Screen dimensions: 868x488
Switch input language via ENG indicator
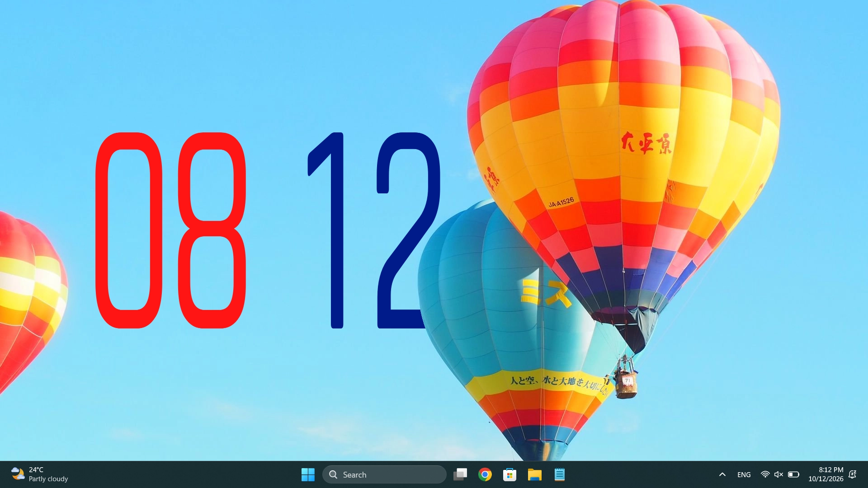pyautogui.click(x=744, y=474)
